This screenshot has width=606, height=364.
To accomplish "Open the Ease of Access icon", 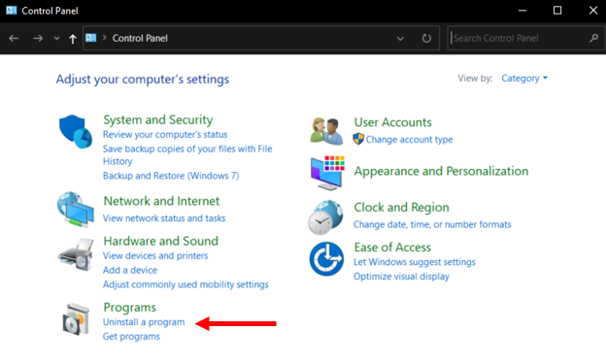I will (x=326, y=258).
